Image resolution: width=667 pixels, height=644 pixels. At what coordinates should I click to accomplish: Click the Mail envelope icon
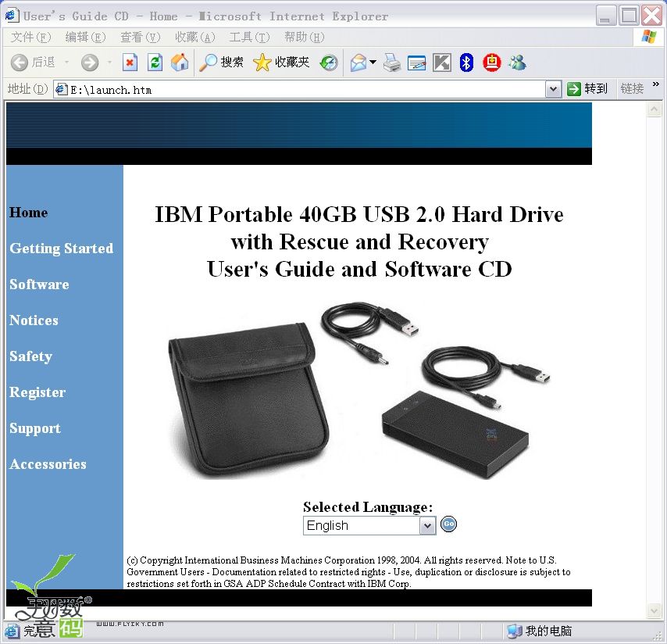coord(358,63)
